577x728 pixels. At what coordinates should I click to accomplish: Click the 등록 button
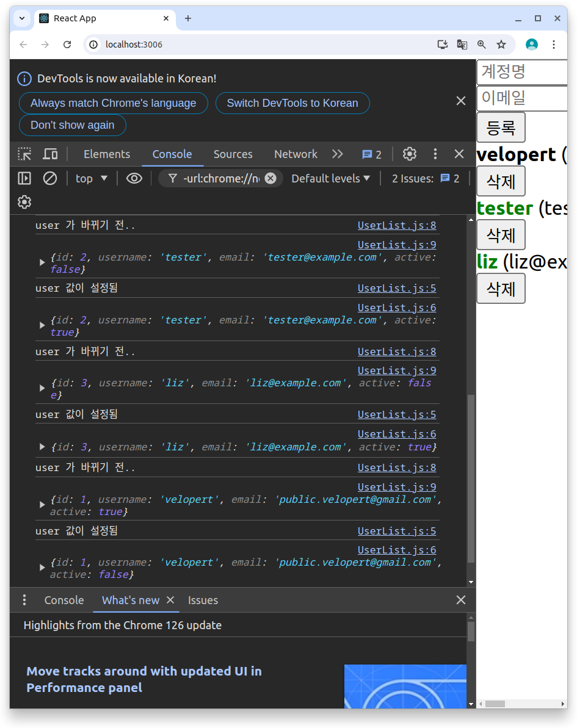tap(501, 127)
